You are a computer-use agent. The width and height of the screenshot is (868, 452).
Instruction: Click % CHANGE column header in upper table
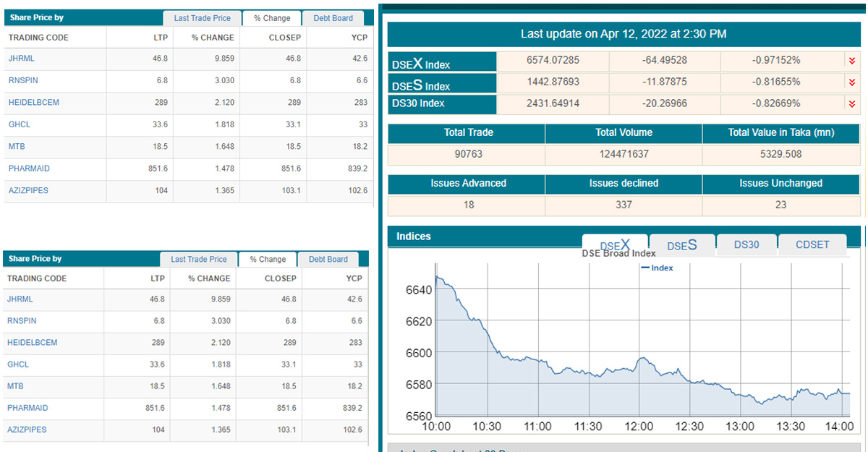point(213,38)
